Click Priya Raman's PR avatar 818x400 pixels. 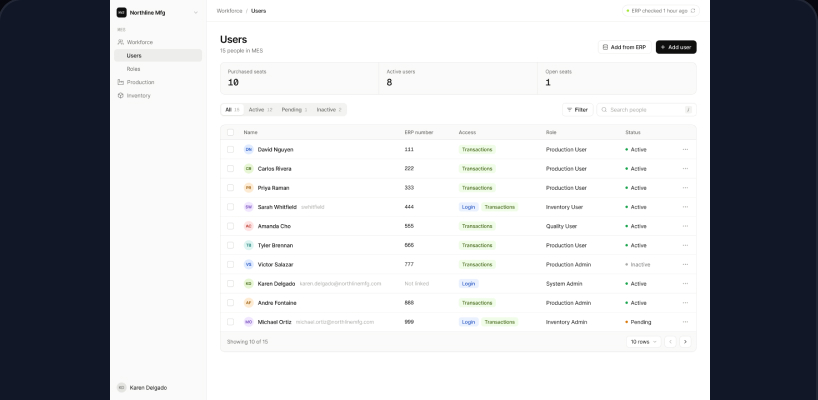[248, 188]
